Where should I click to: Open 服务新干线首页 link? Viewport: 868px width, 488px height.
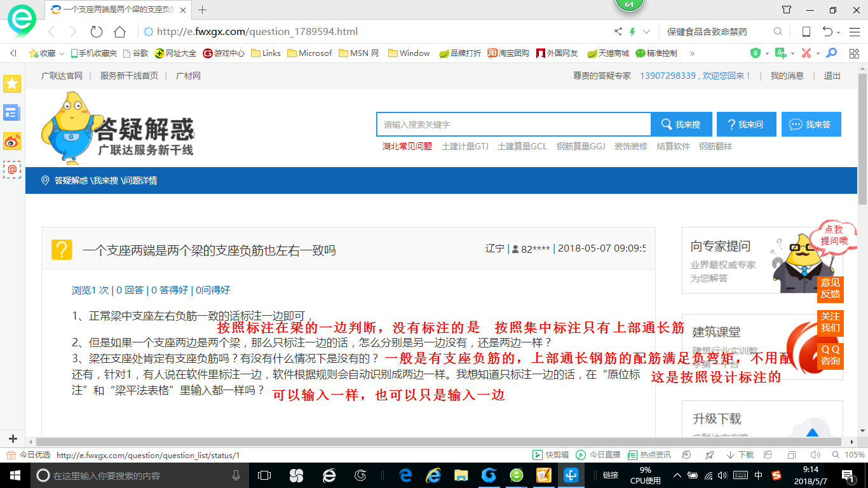point(129,76)
